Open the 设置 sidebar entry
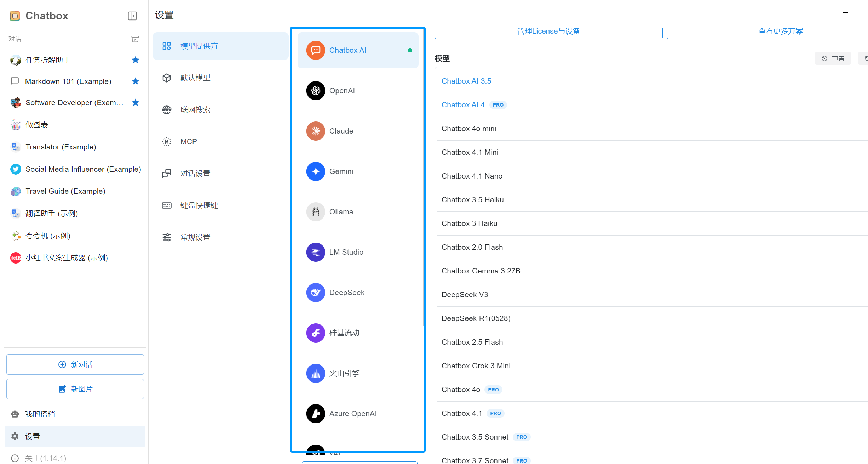The width and height of the screenshot is (868, 464). [x=75, y=436]
